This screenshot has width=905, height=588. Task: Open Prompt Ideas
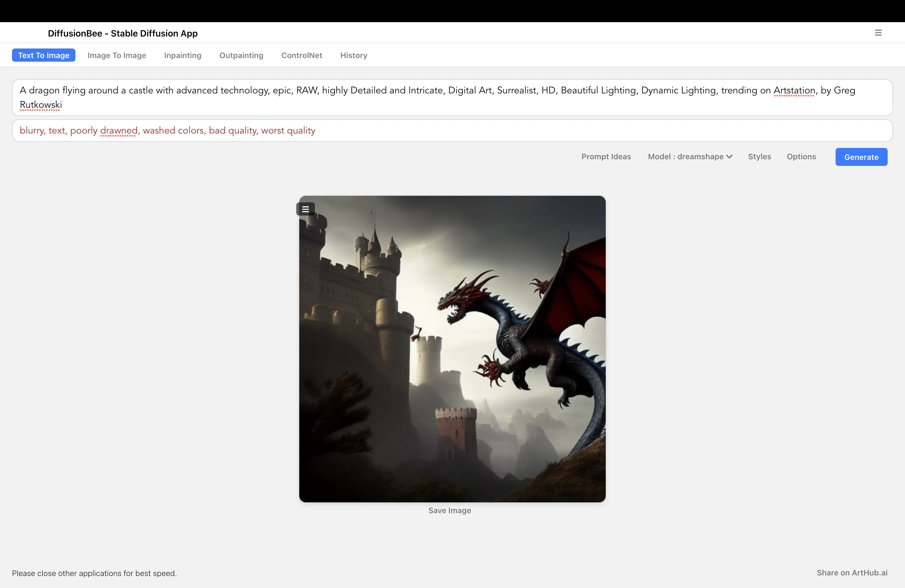click(606, 157)
